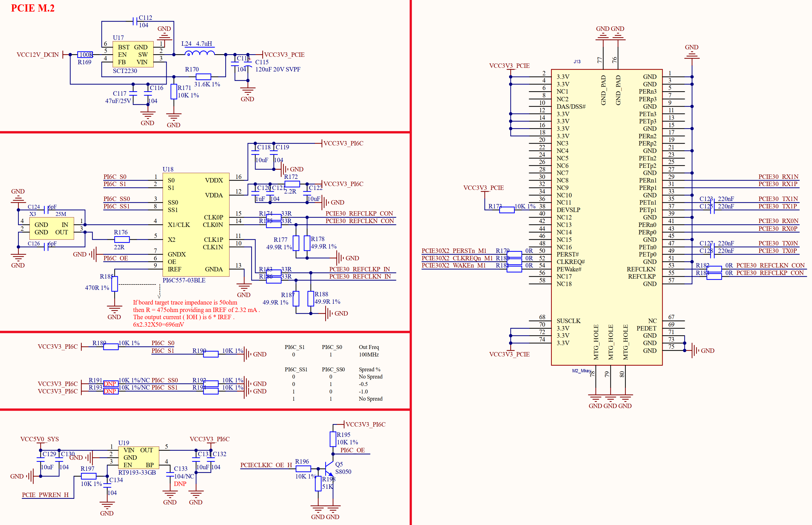Click the PCIE30_RX1N net label
This screenshot has height=525, width=812.
coord(778,177)
